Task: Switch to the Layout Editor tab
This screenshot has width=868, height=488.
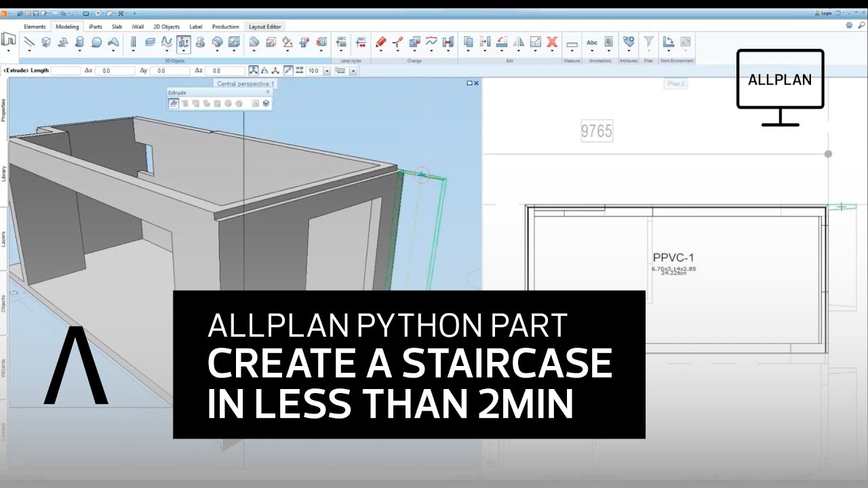Action: pyautogui.click(x=264, y=26)
